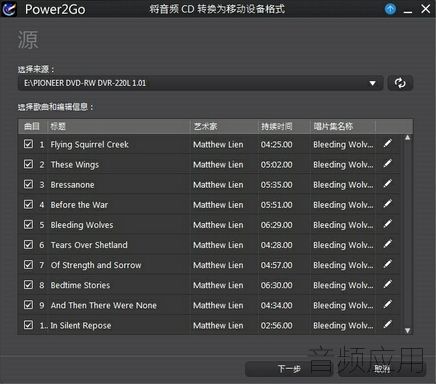Click the duration 04:34.00
The height and width of the screenshot is (384, 436).
click(276, 305)
